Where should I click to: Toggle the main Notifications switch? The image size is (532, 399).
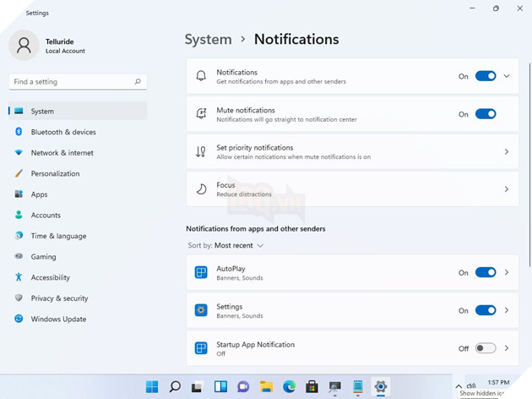tap(486, 76)
